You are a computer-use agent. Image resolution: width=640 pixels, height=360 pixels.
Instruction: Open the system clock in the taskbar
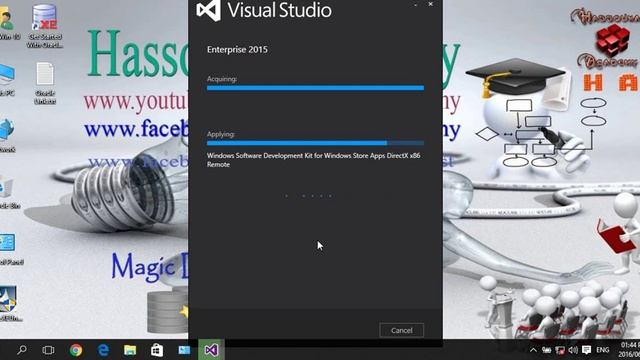(x=629, y=350)
